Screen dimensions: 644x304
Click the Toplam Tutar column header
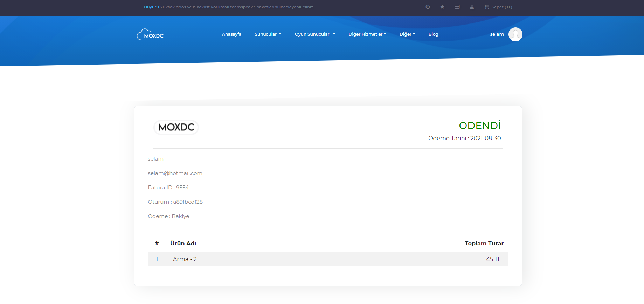pos(484,243)
